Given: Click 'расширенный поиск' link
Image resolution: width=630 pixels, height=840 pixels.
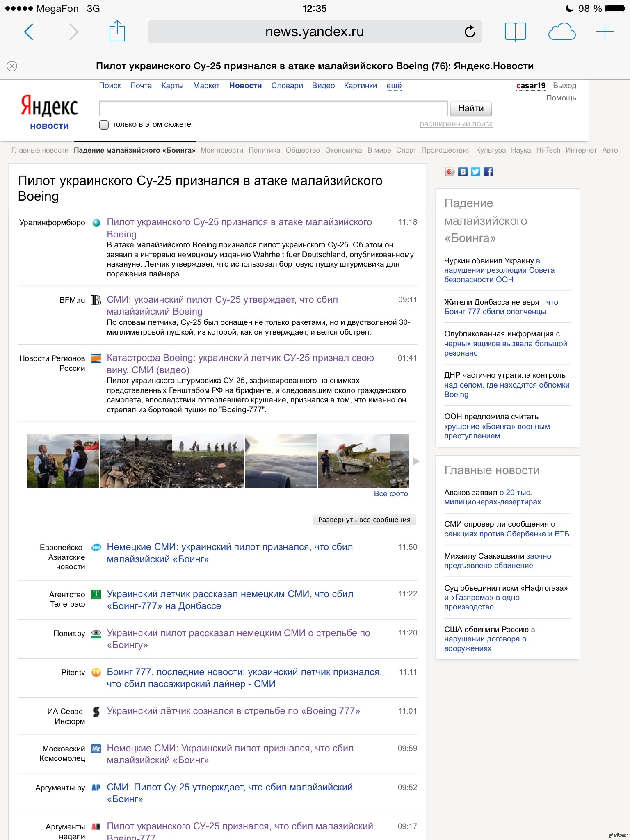Looking at the screenshot, I should pyautogui.click(x=456, y=124).
